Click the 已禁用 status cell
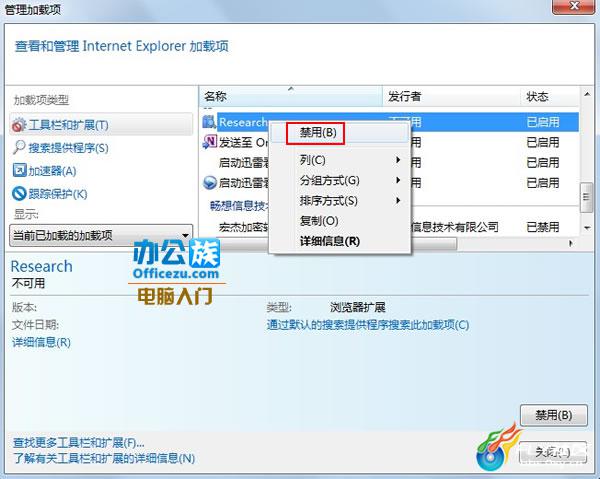The image size is (600, 479). [x=543, y=227]
